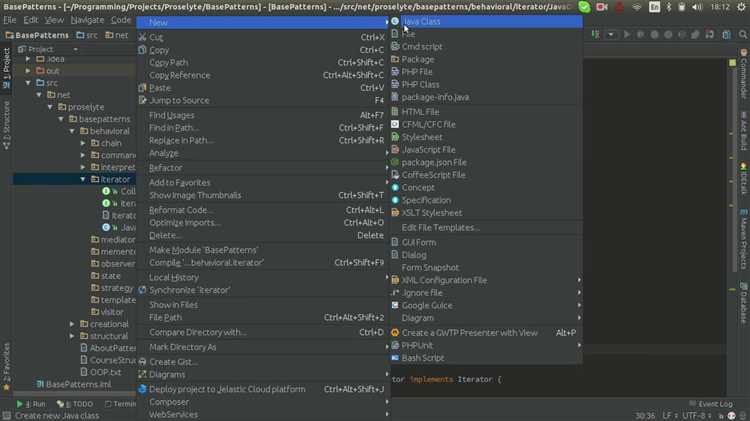The image size is (750, 421).
Task: Select Java Class from New submenu
Action: (x=486, y=22)
